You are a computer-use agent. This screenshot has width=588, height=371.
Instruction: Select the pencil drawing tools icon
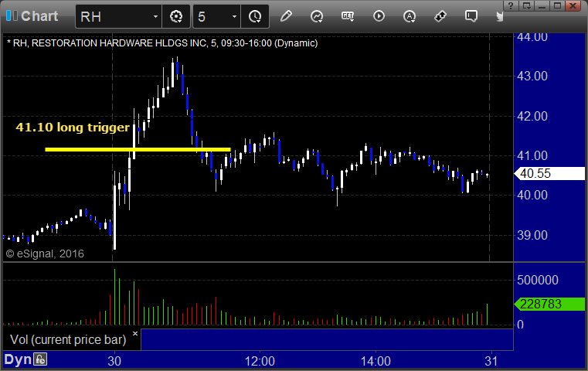pos(286,16)
